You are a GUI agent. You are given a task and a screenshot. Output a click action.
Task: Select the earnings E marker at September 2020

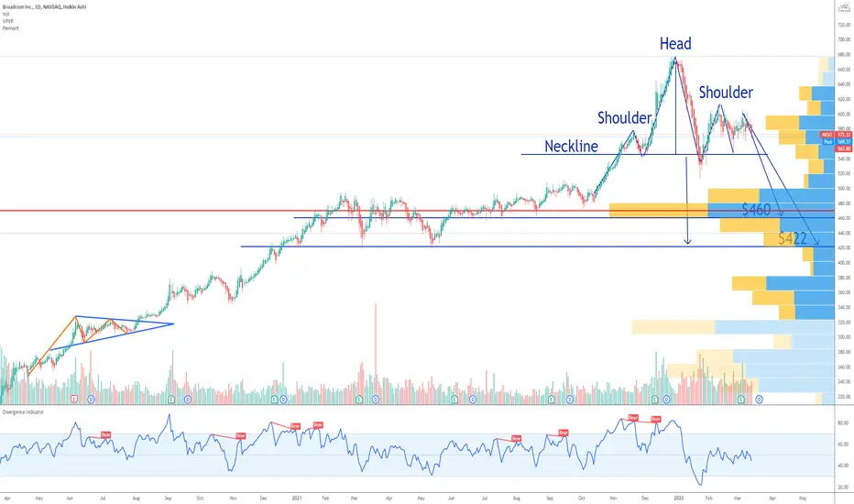click(x=171, y=400)
